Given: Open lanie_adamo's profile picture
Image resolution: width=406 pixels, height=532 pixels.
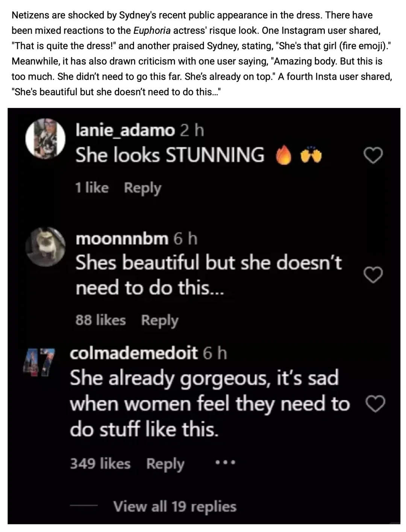Looking at the screenshot, I should 45,138.
